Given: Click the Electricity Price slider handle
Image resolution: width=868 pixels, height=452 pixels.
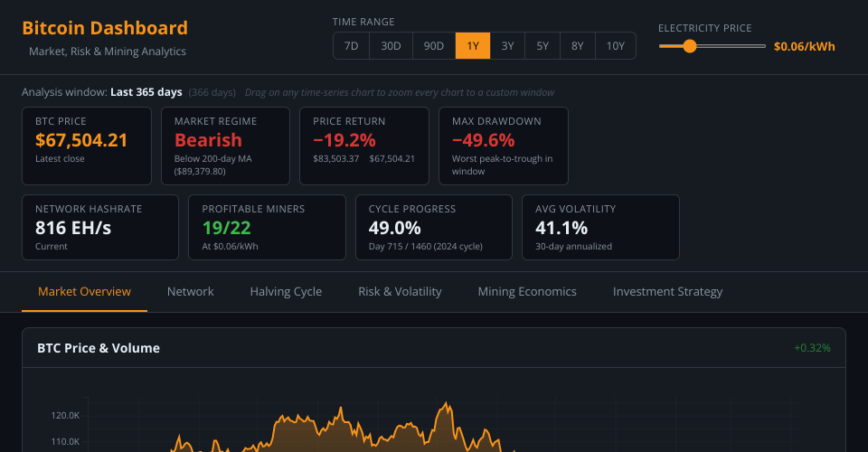Looking at the screenshot, I should click(690, 46).
